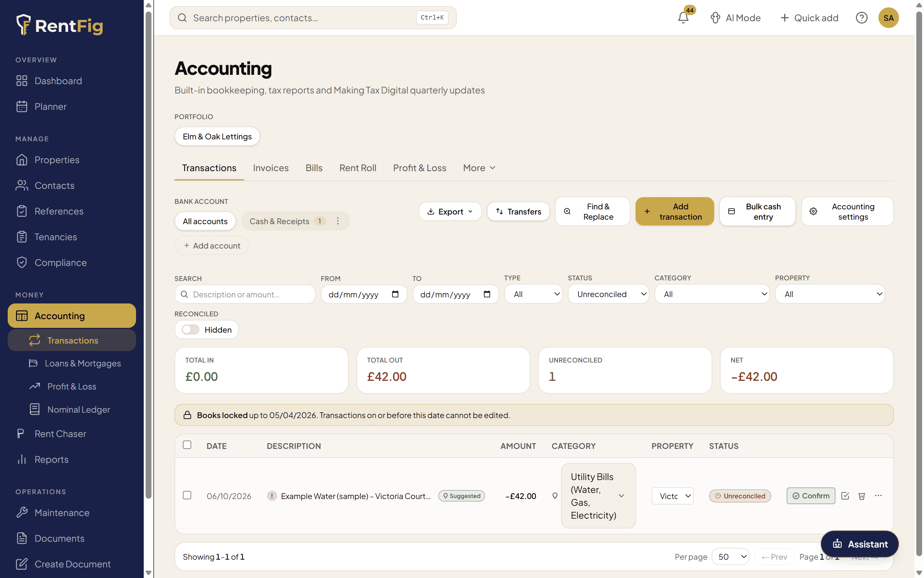
Task: Open the Status filter showing Unreconciled
Action: coord(608,294)
